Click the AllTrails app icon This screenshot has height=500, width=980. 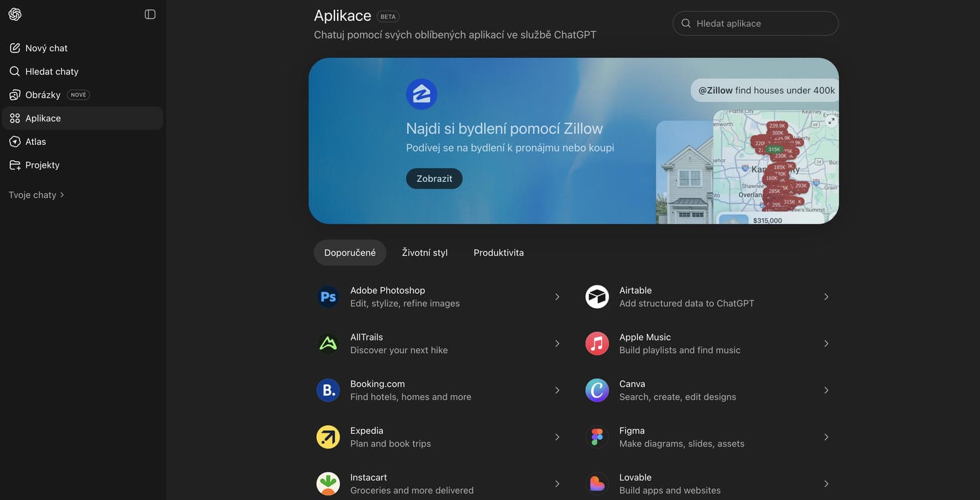point(328,344)
